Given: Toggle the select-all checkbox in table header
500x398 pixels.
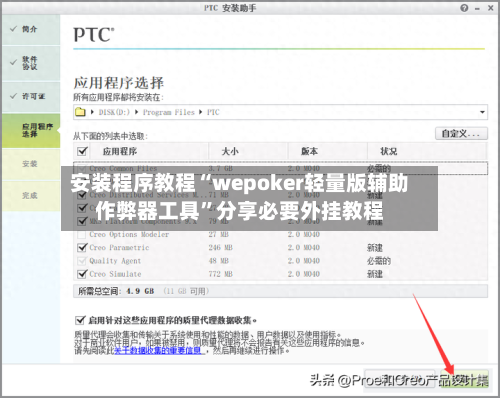Looking at the screenshot, I should pos(82,151).
